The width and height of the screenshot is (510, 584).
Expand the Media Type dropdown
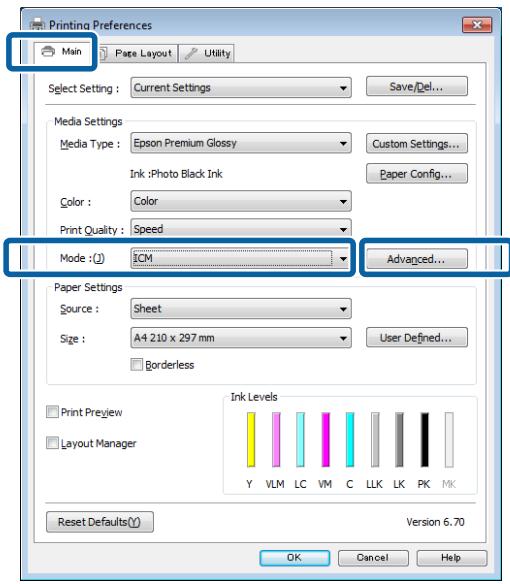(241, 143)
